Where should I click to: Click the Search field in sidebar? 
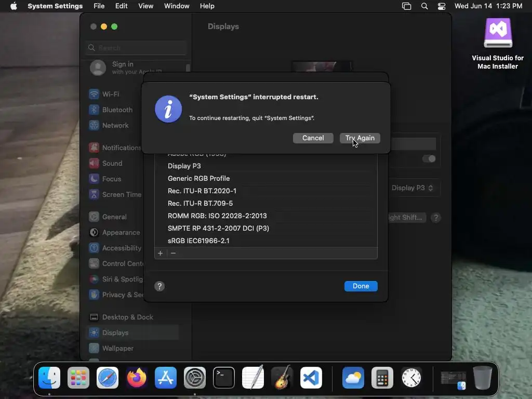click(x=136, y=48)
